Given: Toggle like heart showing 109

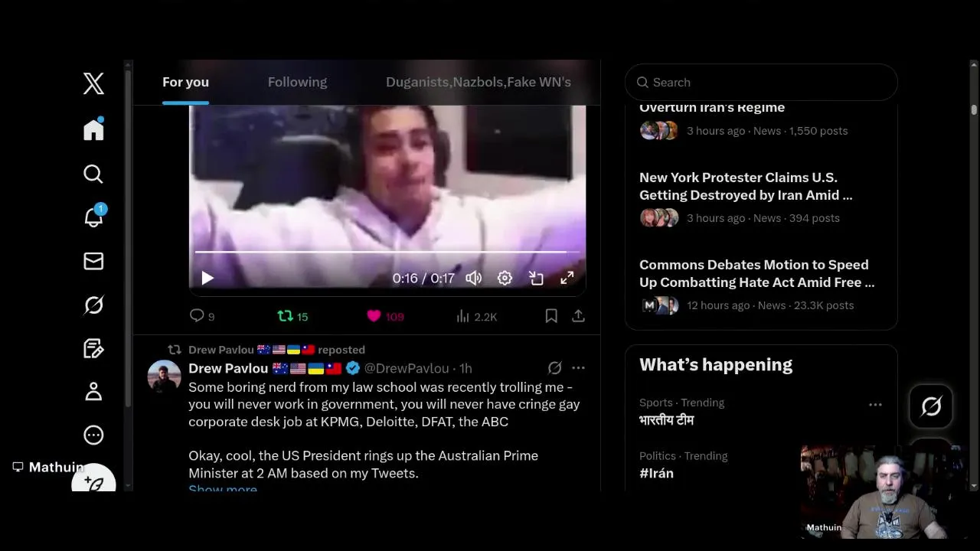Looking at the screenshot, I should pos(385,316).
